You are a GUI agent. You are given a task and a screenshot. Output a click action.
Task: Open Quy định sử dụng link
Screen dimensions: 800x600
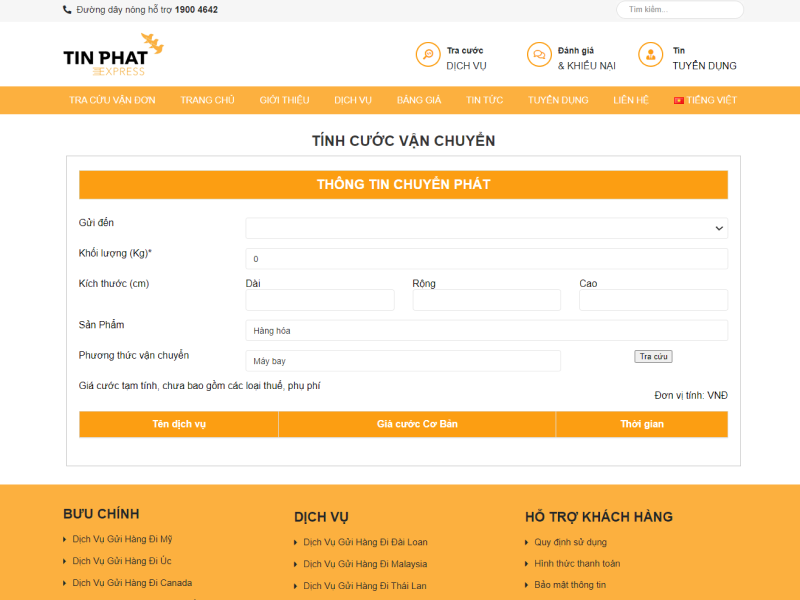pos(570,542)
